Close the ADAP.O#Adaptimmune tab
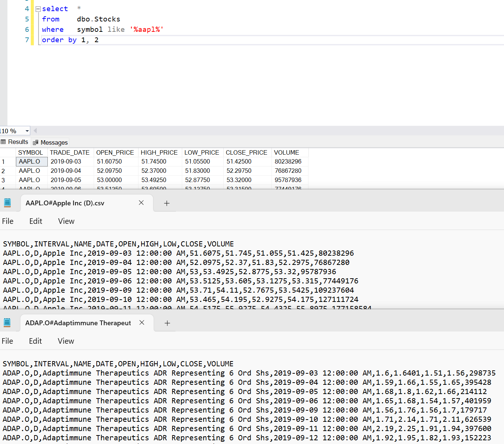Screen dimensions: 504x444 click(142, 323)
